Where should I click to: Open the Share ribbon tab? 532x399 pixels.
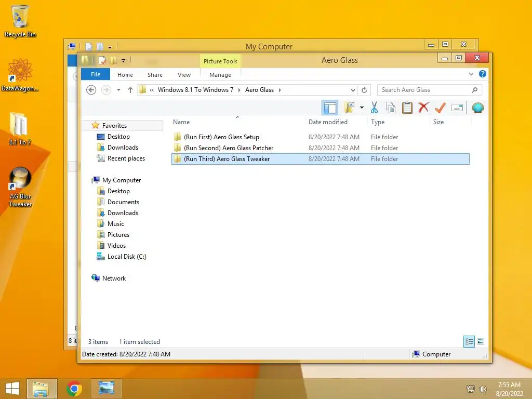click(155, 75)
